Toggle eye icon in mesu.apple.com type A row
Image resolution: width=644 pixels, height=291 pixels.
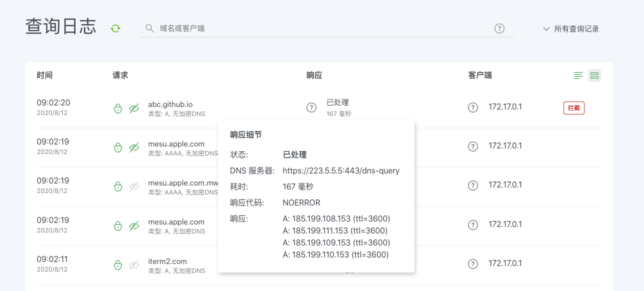point(133,226)
